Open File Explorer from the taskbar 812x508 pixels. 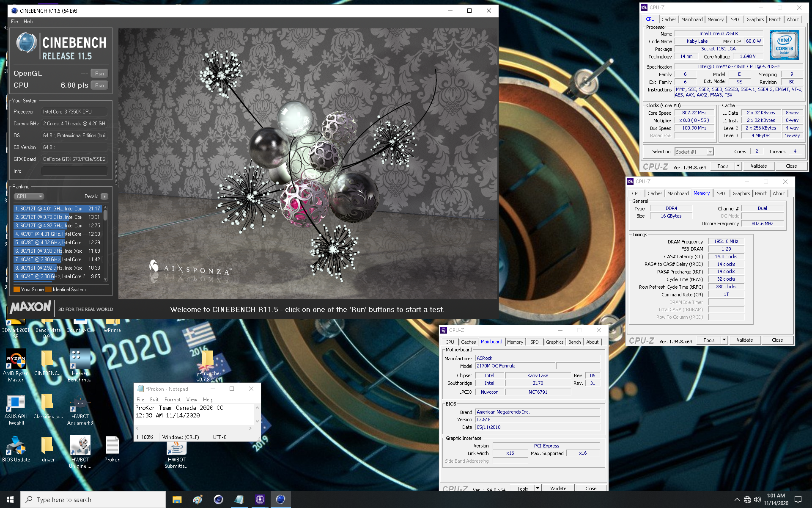(177, 500)
